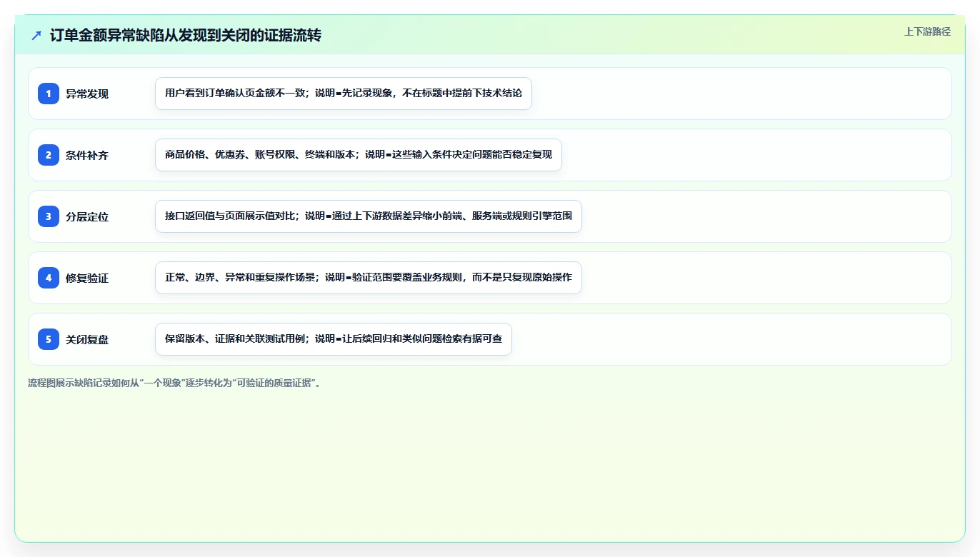
Task: Select the 条件补齐 step label
Action: 87,155
